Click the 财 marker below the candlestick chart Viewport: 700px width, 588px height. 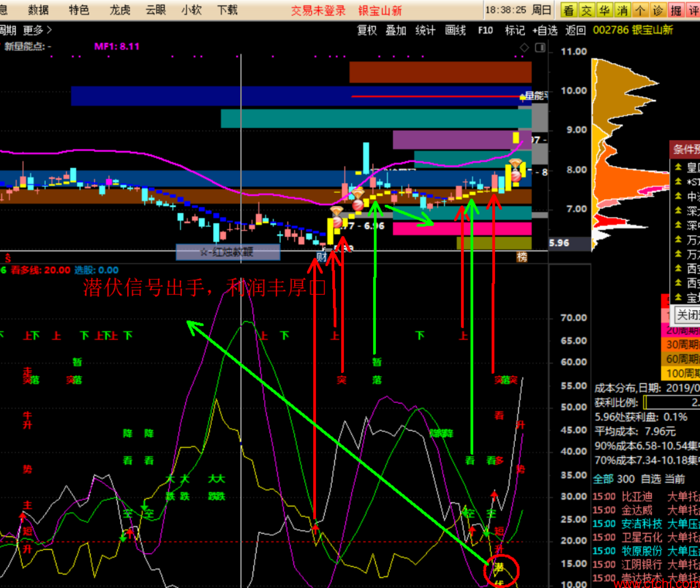321,256
